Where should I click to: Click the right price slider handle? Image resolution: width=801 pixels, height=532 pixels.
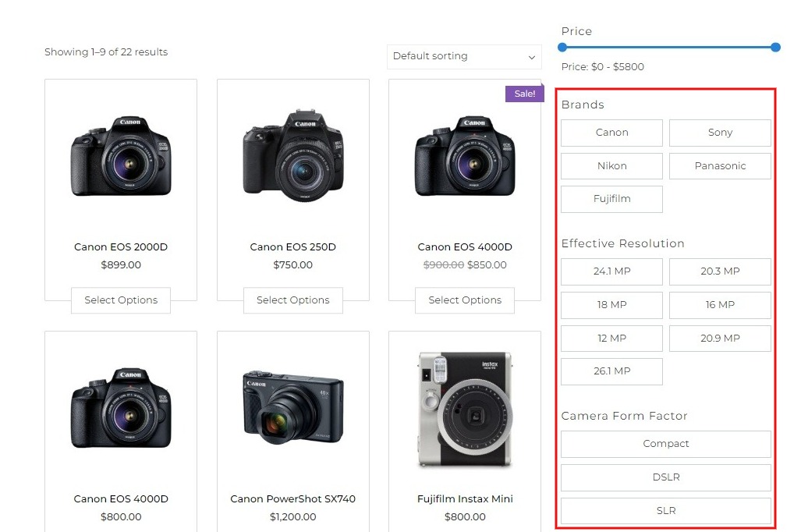click(775, 48)
